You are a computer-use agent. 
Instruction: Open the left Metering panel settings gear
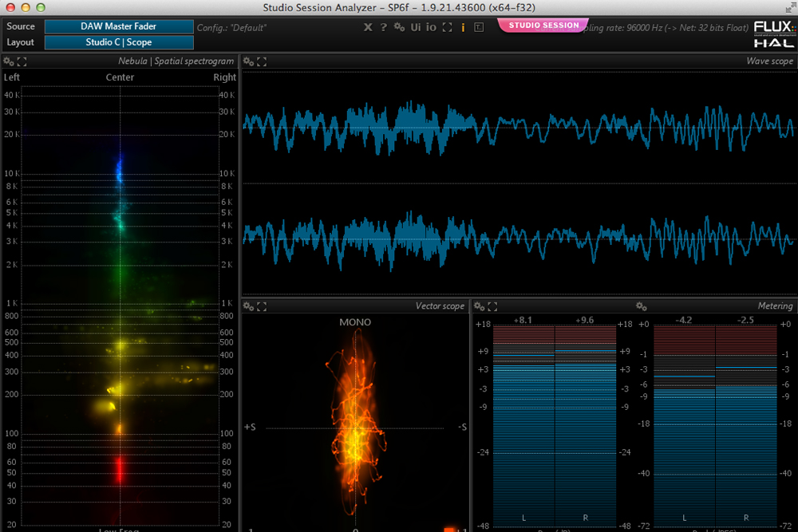(480, 306)
